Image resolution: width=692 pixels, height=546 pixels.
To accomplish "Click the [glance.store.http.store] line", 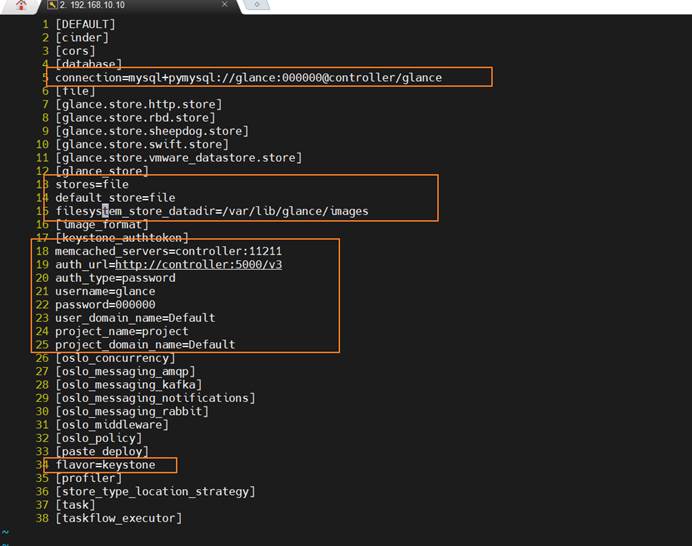I will [139, 104].
